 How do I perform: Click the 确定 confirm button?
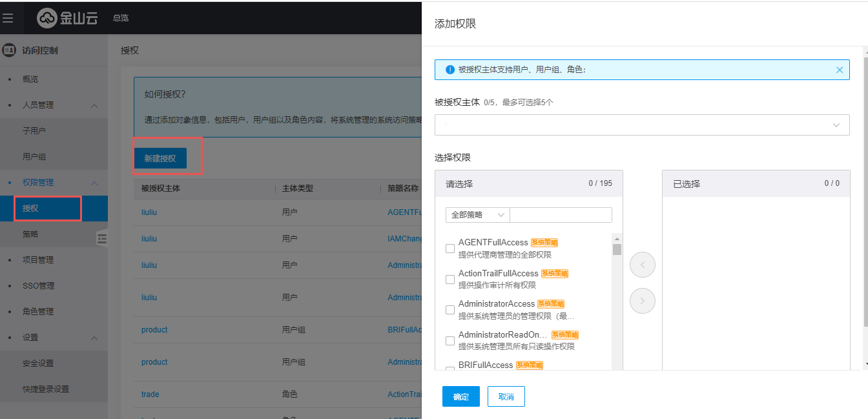click(461, 396)
